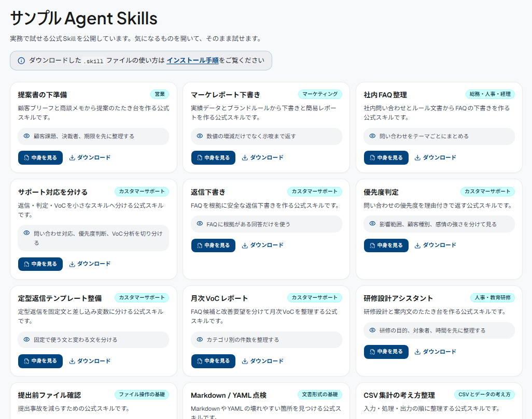The height and width of the screenshot is (419, 532).
Task: Click the 人事・教育研修 category tag
Action: [x=492, y=298]
